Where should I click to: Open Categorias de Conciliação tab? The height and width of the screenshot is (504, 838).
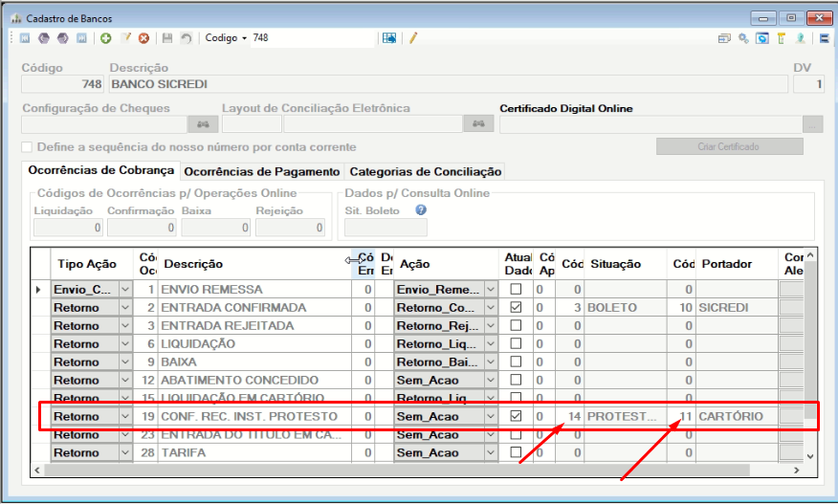426,172
